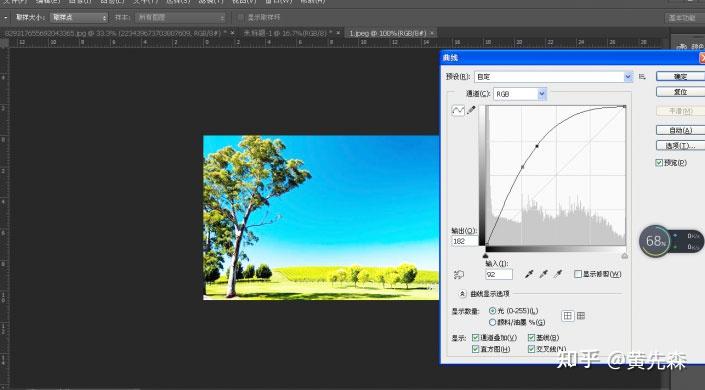Click the 输入 input value field
705x390 pixels.
tap(499, 274)
